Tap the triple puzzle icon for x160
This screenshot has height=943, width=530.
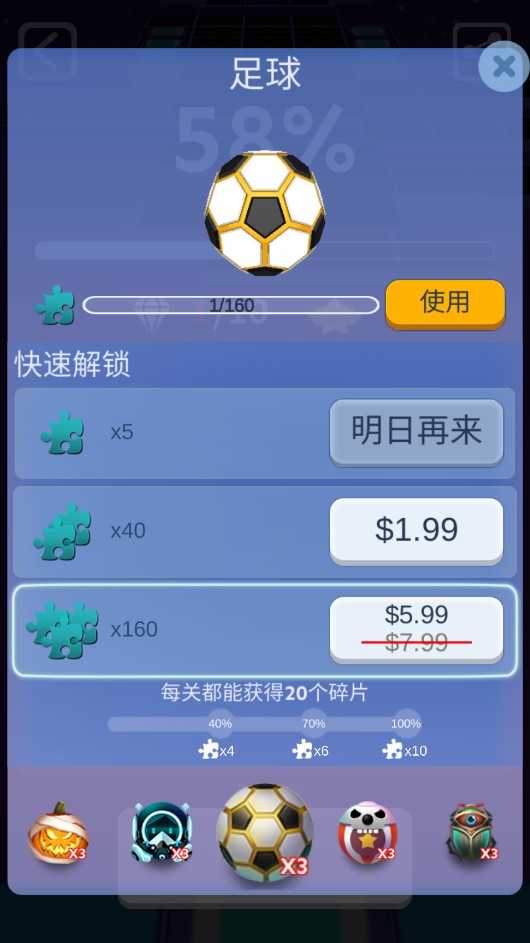click(62, 629)
